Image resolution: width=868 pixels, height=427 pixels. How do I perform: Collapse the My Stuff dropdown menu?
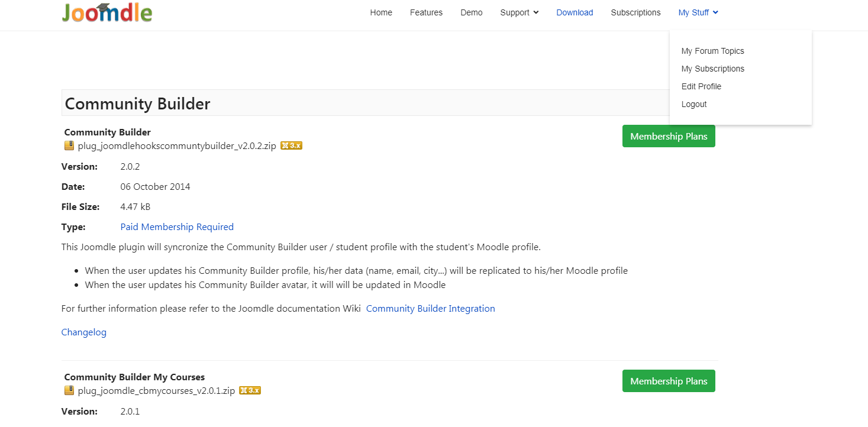pos(698,12)
